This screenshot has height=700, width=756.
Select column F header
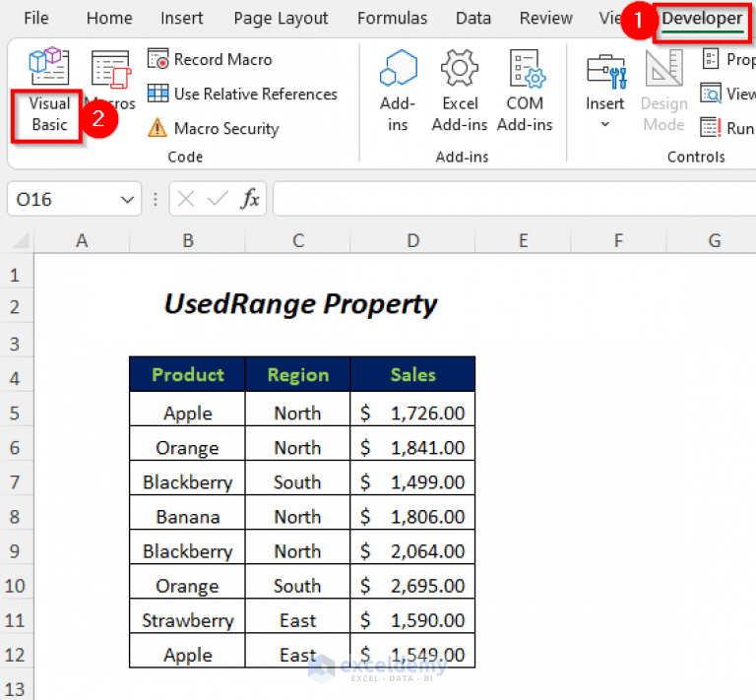[618, 240]
